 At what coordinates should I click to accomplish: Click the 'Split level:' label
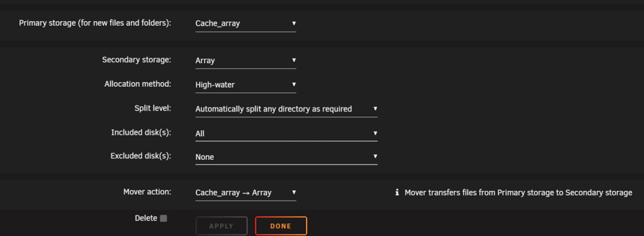(153, 108)
